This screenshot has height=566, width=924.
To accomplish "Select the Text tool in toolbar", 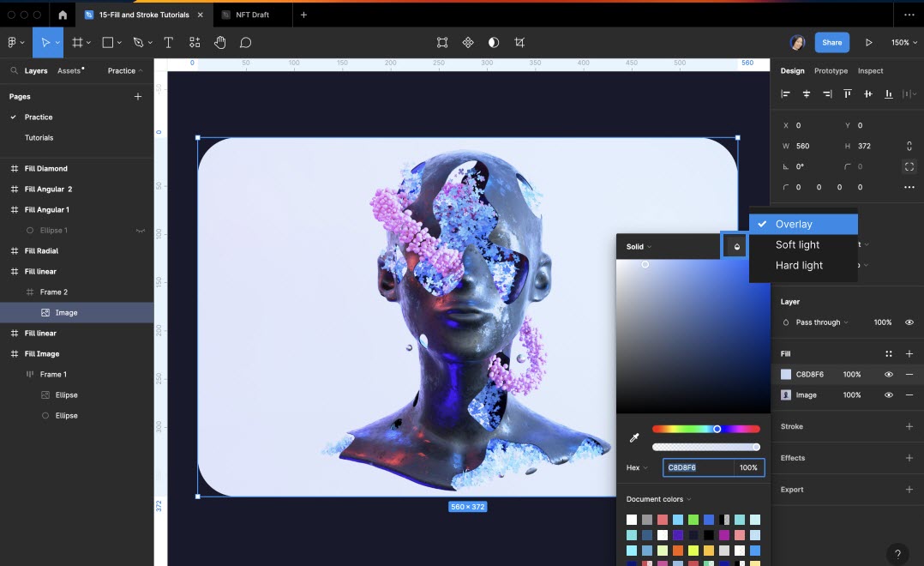I will click(168, 43).
